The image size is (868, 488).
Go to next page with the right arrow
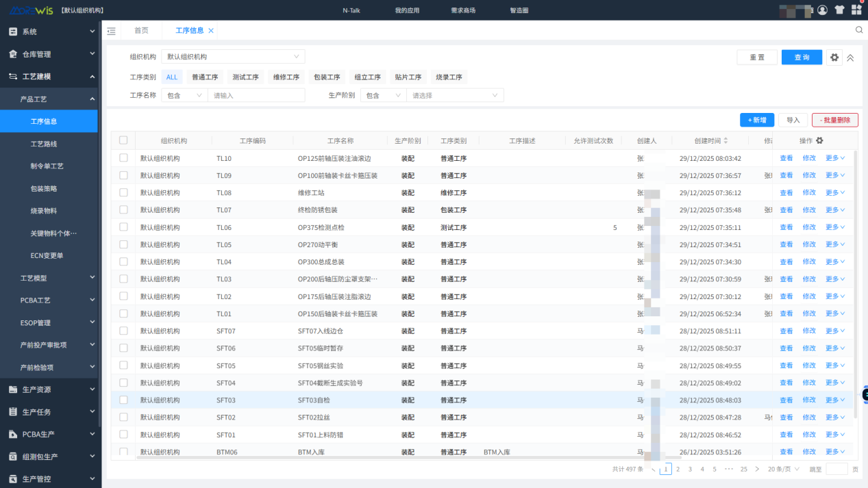click(757, 469)
